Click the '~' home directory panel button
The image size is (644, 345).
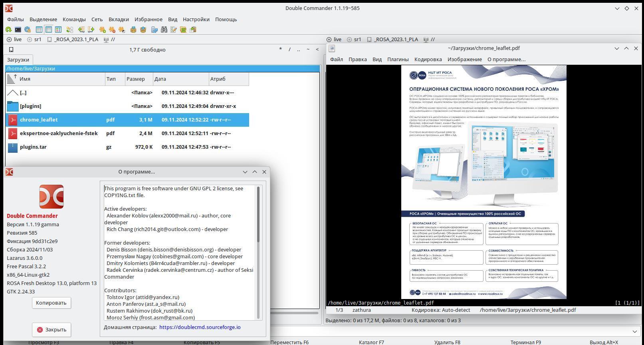coord(308,50)
